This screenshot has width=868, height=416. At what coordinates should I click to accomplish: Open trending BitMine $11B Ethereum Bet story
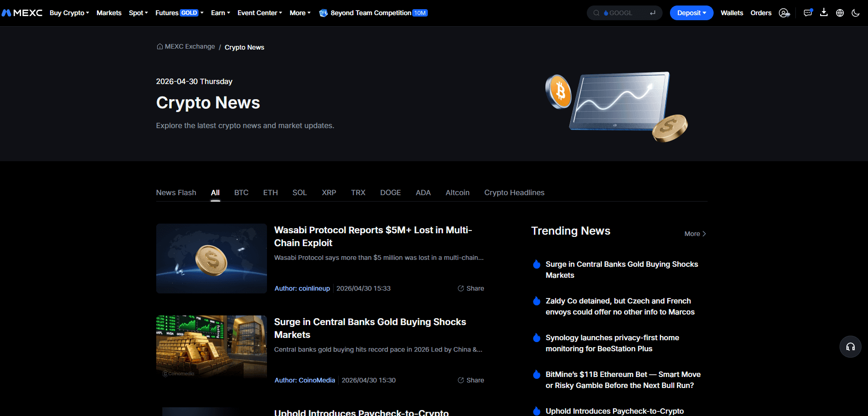coord(623,380)
